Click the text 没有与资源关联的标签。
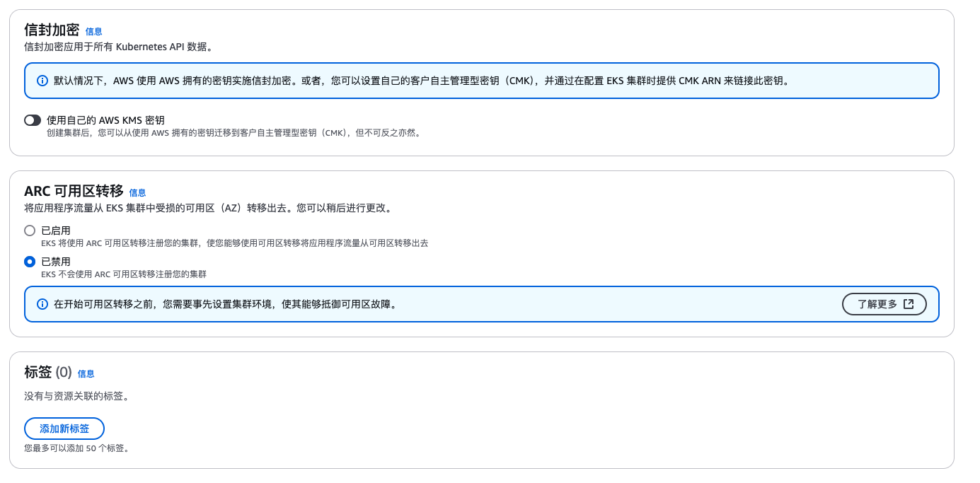980x483 pixels. pyautogui.click(x=76, y=396)
